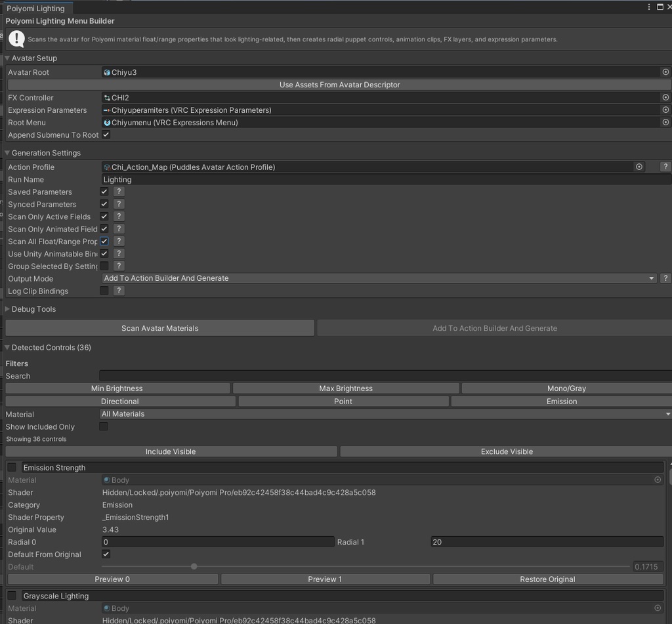Toggle Scan All Float/Range Props checkbox
The width and height of the screenshot is (672, 624).
point(104,241)
